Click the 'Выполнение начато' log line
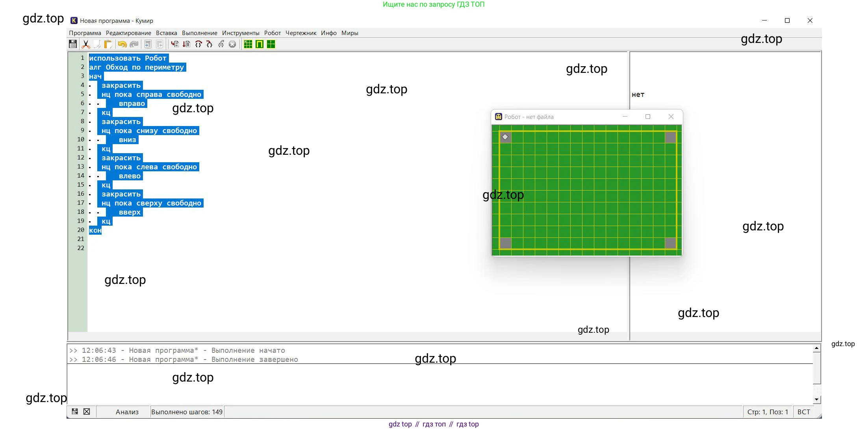This screenshot has width=868, height=430. tap(177, 350)
